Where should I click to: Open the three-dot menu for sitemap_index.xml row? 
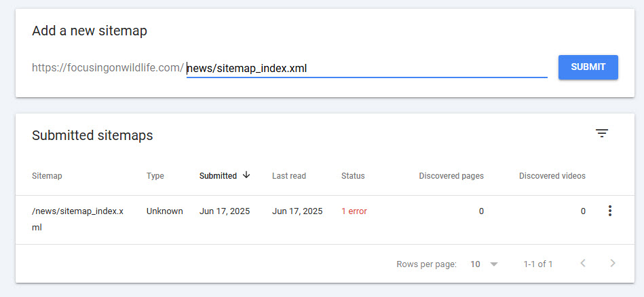610,211
